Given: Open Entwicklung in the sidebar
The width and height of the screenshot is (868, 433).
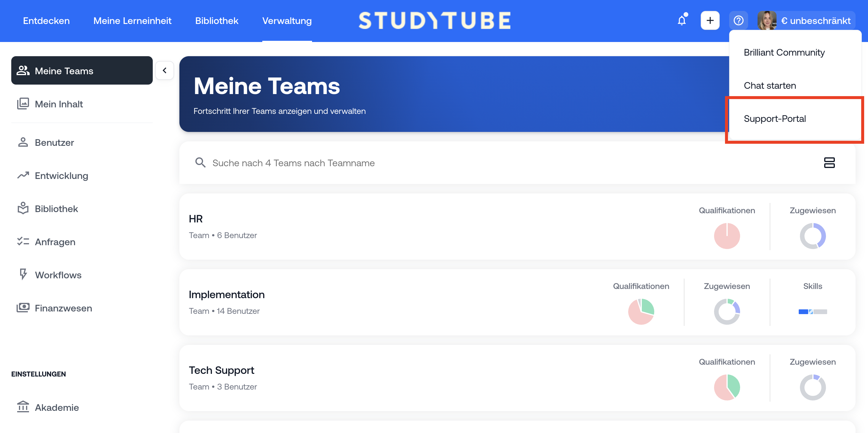Looking at the screenshot, I should pos(82,175).
